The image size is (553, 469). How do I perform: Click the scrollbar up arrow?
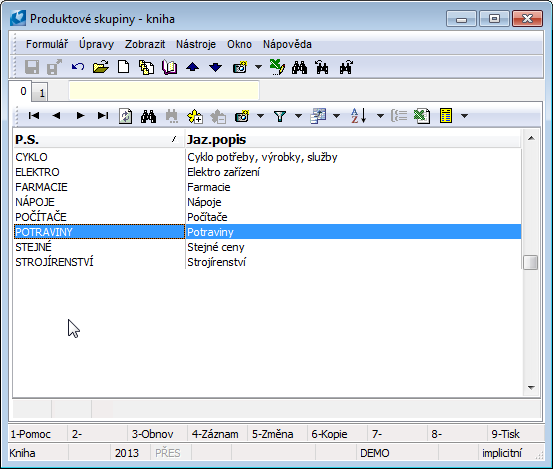pyautogui.click(x=531, y=138)
